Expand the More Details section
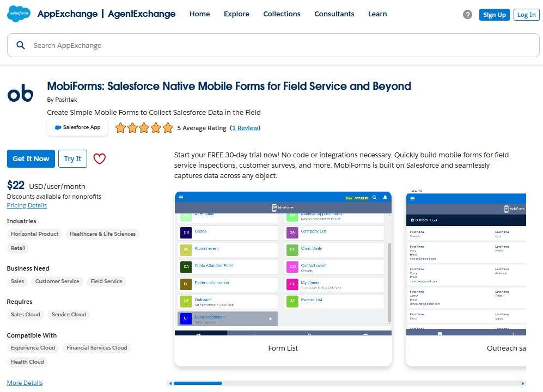The width and height of the screenshot is (543, 392). click(x=25, y=382)
